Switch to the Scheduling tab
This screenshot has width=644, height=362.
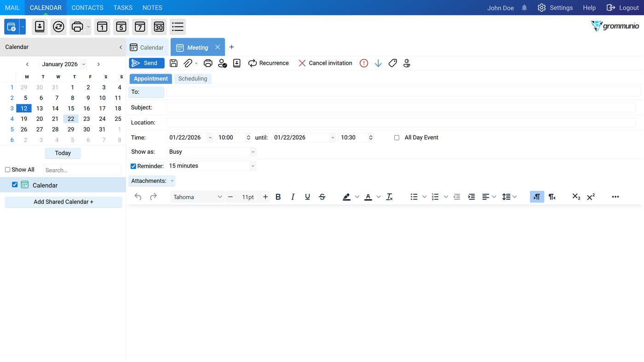coord(193,79)
